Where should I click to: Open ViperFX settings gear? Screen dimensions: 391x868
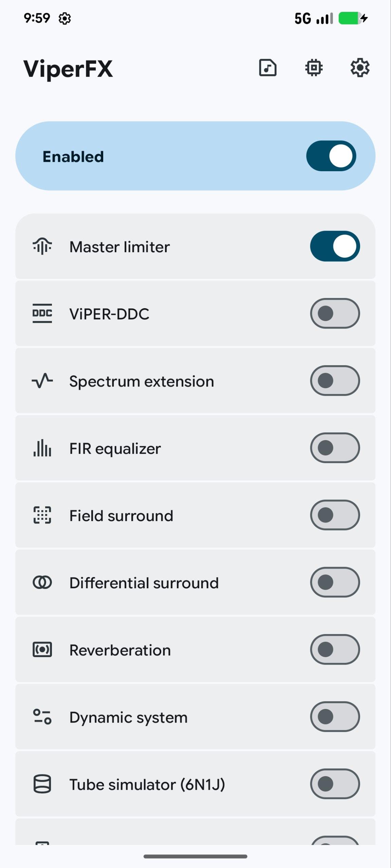(x=360, y=67)
